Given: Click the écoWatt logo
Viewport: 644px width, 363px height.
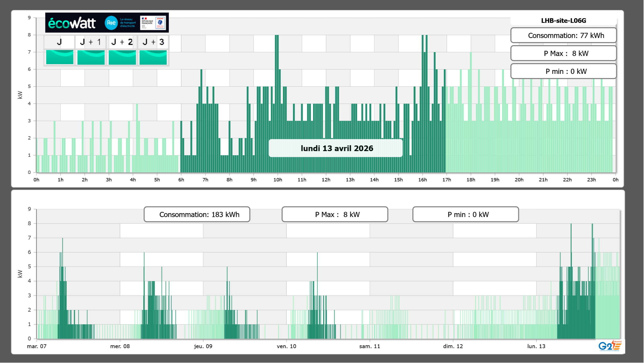Looking at the screenshot, I should 72,23.
